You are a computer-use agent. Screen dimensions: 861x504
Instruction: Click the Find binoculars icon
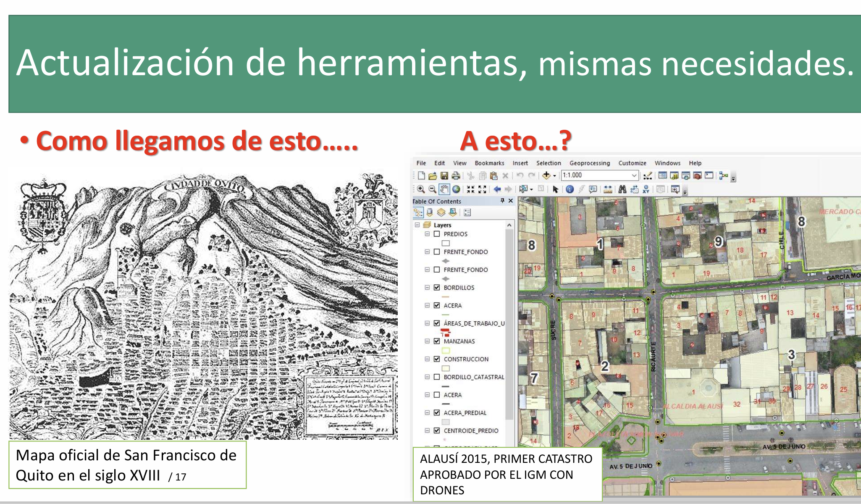622,189
